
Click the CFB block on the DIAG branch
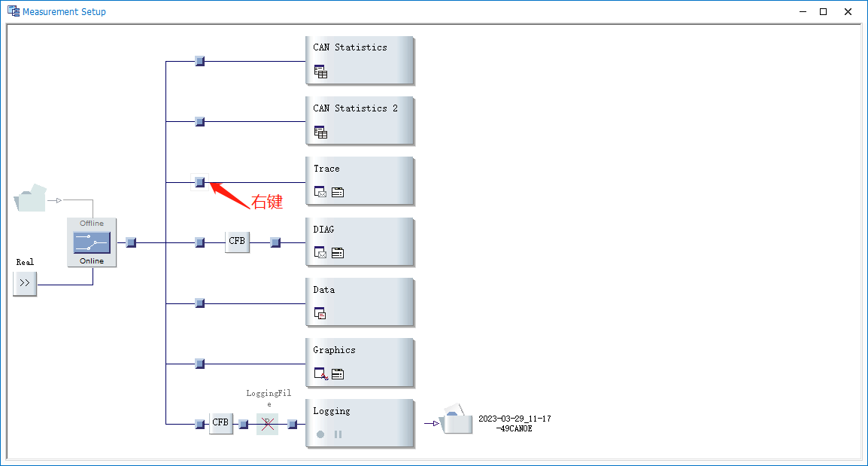[237, 242]
